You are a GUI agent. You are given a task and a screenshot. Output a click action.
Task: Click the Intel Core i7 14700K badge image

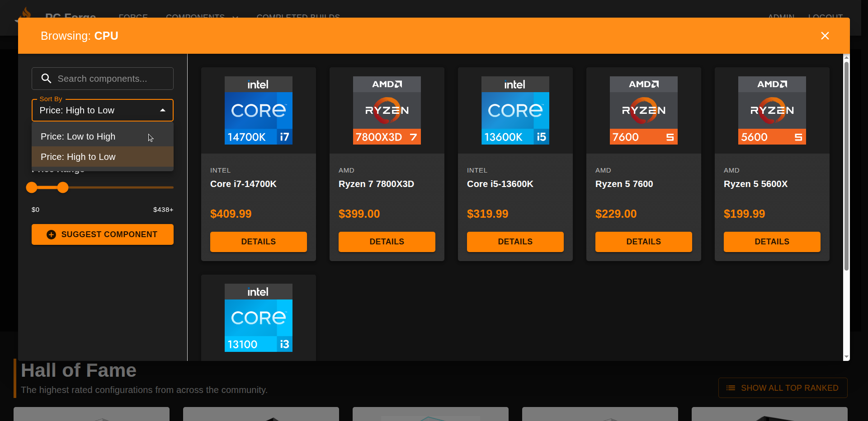tap(258, 111)
